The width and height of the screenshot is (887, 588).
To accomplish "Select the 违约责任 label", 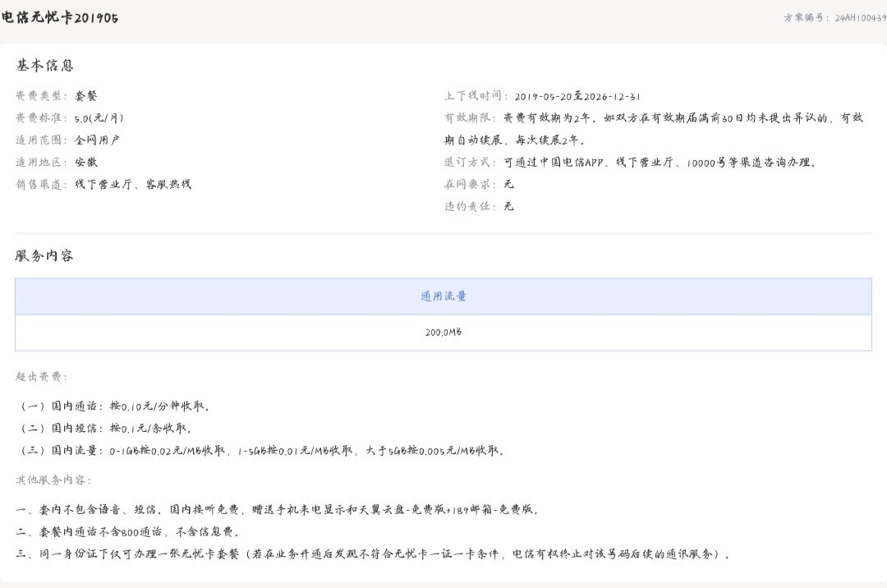I will [470, 206].
